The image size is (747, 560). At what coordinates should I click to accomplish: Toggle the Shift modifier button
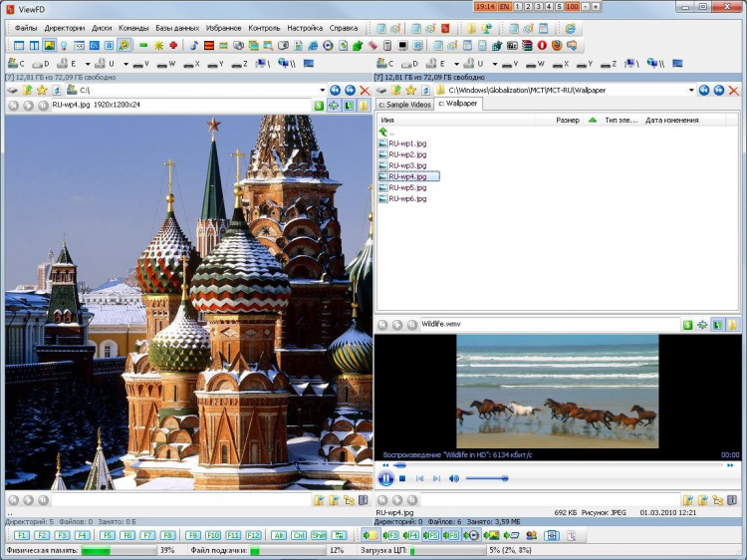[319, 536]
